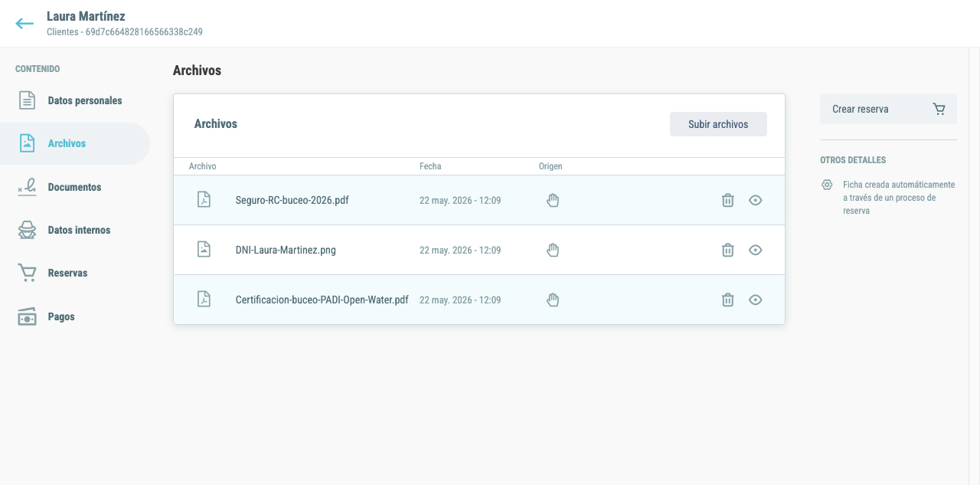Click the Laura Martínez header title
The image size is (980, 485).
tap(86, 16)
